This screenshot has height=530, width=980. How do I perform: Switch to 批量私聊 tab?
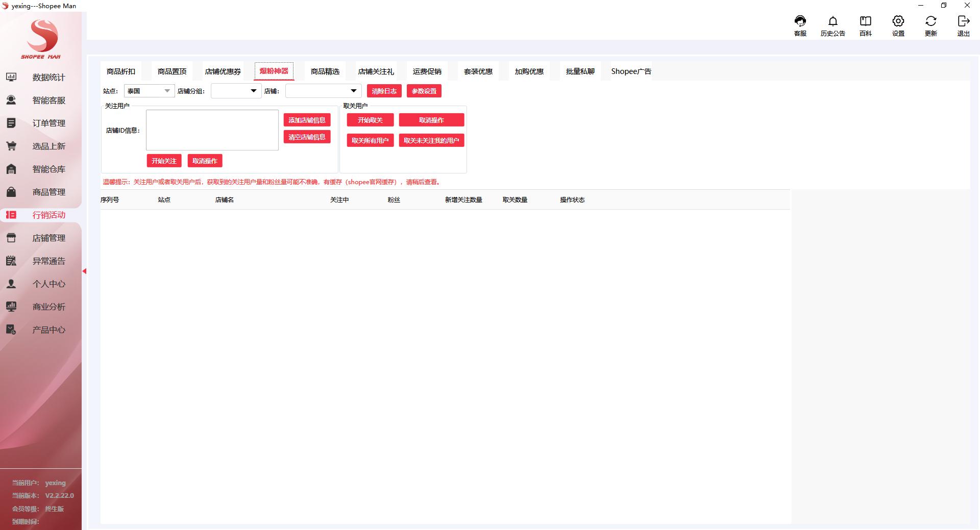point(580,71)
